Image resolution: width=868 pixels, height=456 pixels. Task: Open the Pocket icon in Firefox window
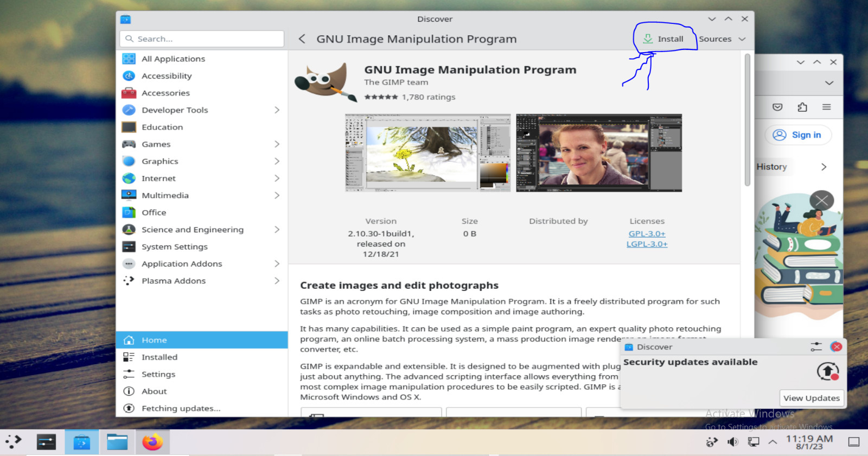[777, 107]
